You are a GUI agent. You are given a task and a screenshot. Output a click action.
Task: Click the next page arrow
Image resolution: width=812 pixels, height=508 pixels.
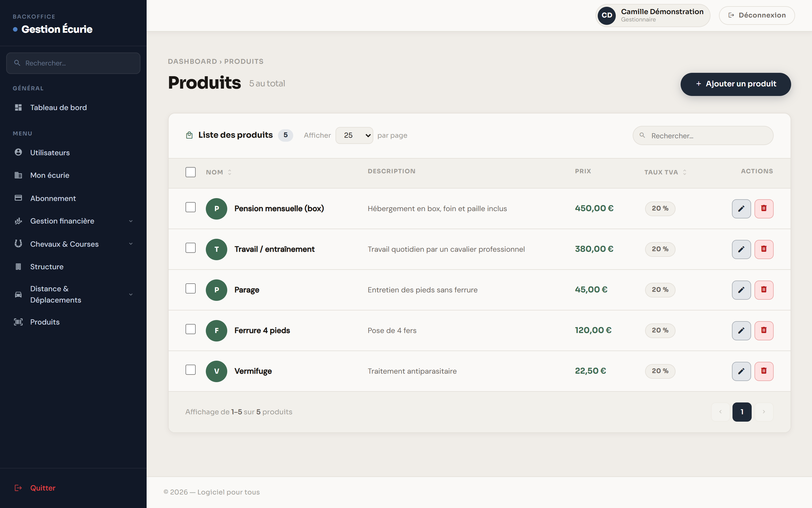click(764, 412)
